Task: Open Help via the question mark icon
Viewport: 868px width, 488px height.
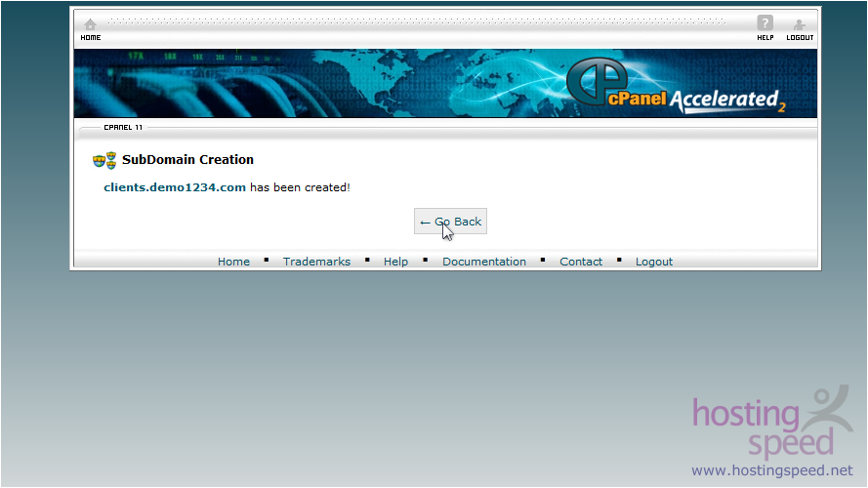Action: pos(765,23)
